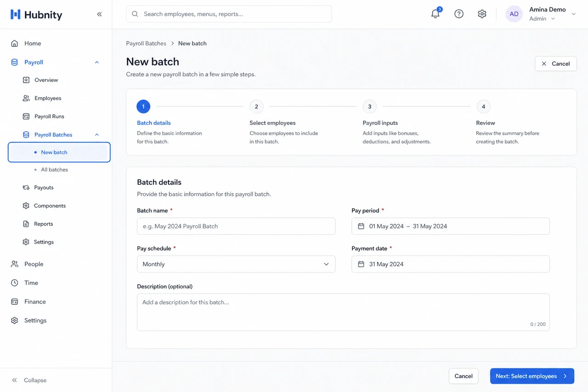Click the X icon in top Cancel button
This screenshot has width=588, height=392.
[544, 64]
